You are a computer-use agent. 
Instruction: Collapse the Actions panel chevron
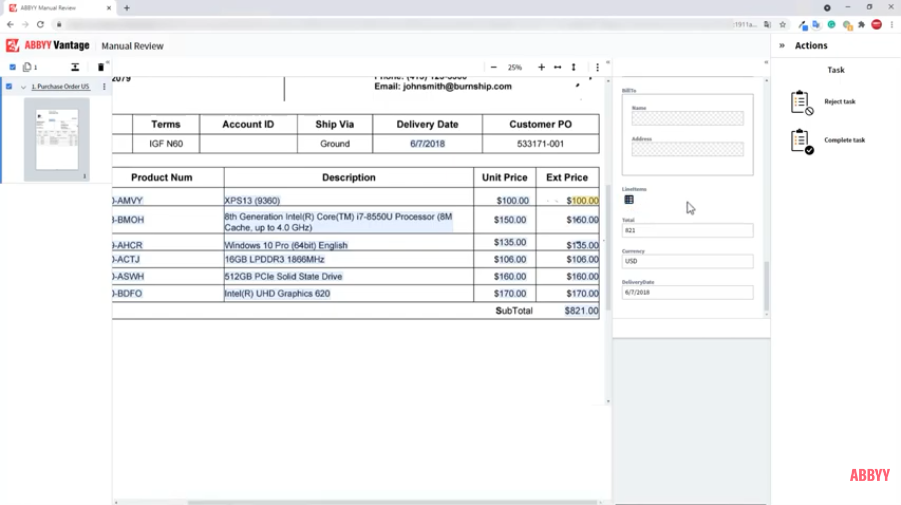781,45
